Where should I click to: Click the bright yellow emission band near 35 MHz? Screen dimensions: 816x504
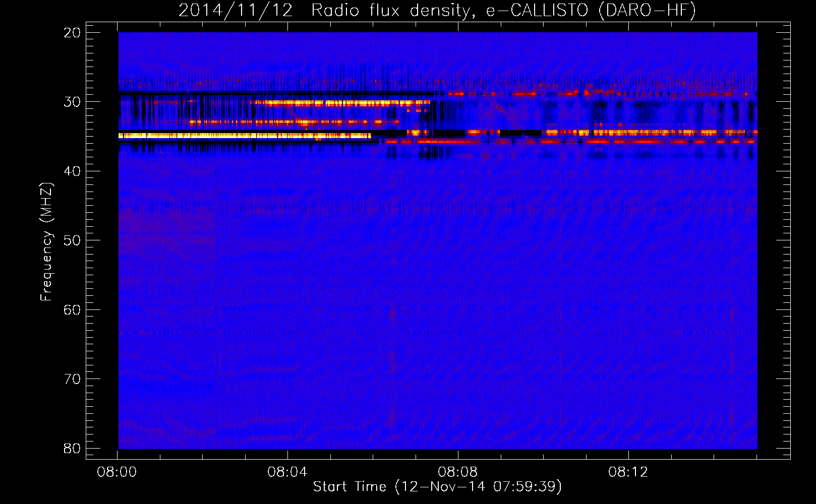tap(245, 136)
